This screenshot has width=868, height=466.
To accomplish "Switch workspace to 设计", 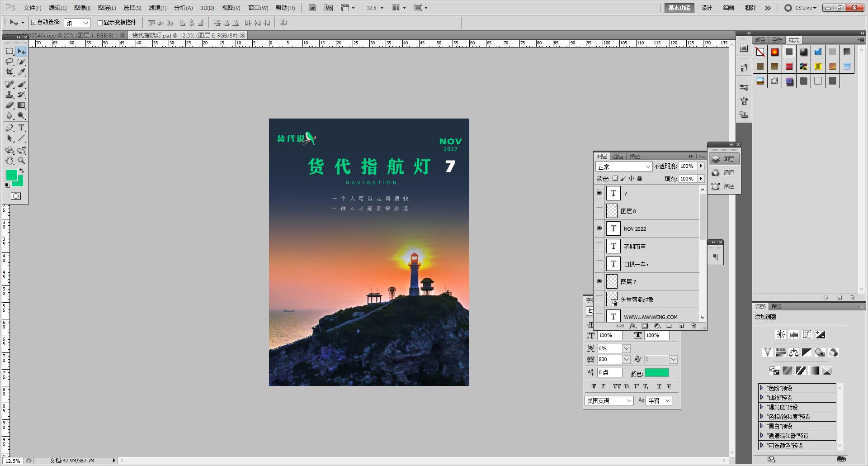I will [x=706, y=8].
